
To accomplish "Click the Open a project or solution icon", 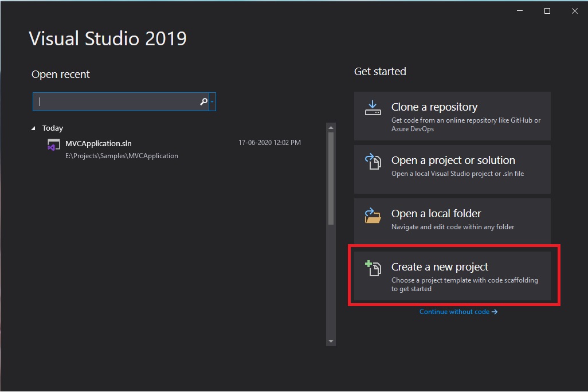I will (373, 161).
